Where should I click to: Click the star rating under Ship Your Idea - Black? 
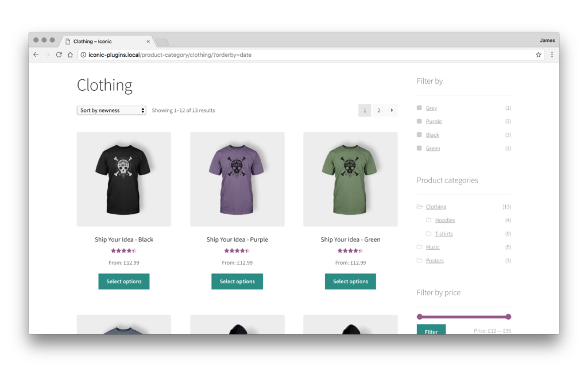[123, 250]
